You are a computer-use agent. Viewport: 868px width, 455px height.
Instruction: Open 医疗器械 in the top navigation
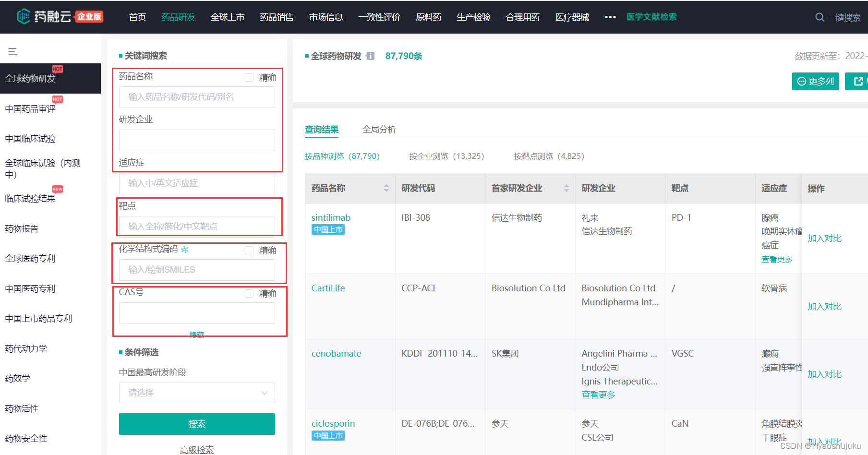[x=572, y=17]
